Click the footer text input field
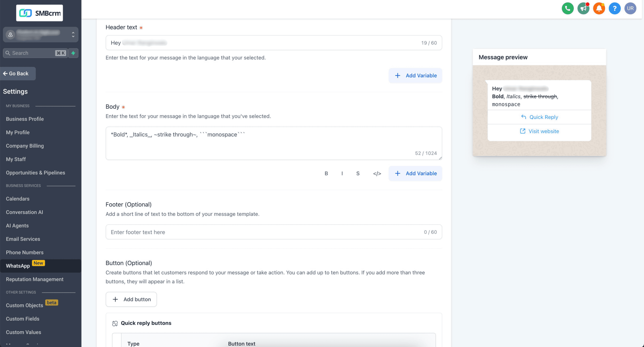Screen dimensions: 644x347 tap(274, 232)
